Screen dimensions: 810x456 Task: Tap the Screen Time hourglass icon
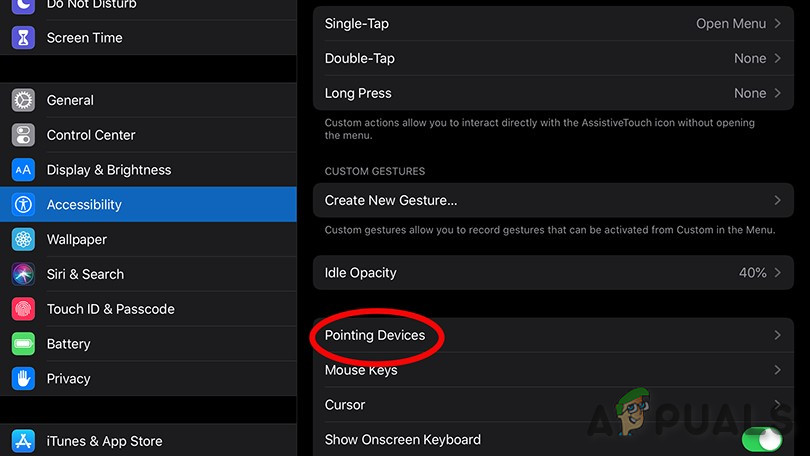(x=23, y=38)
